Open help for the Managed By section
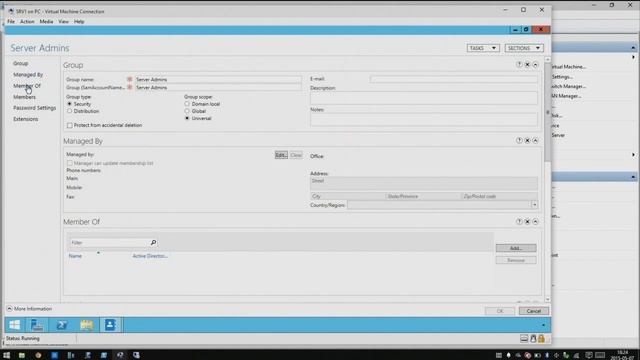This screenshot has height=360, width=640. coord(519,140)
